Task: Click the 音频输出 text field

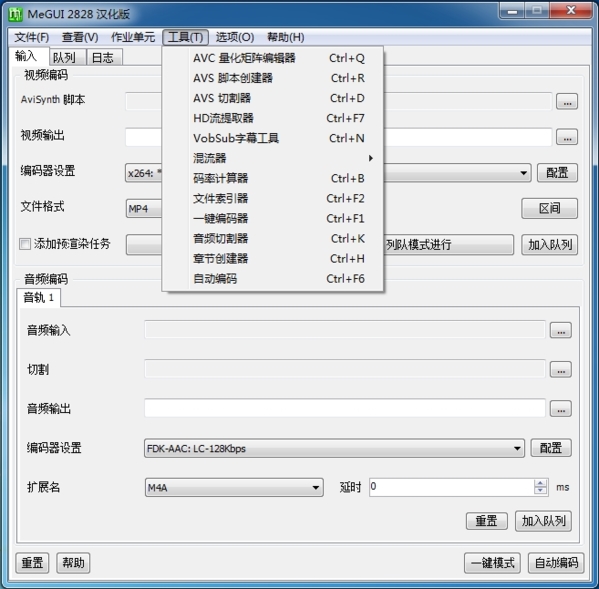Action: (345, 408)
